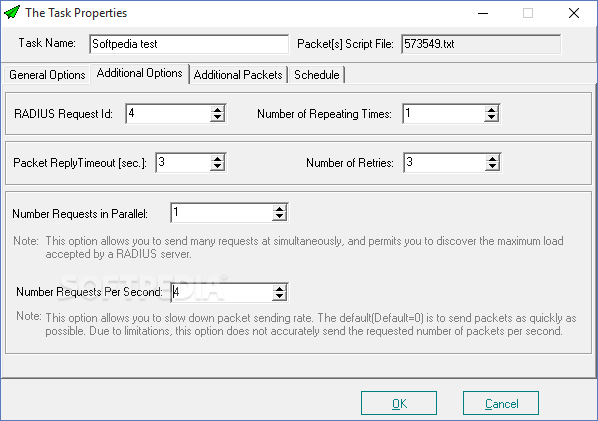The image size is (598, 421).
Task: Increase Packet Reply Timeout seconds
Action: coord(217,158)
